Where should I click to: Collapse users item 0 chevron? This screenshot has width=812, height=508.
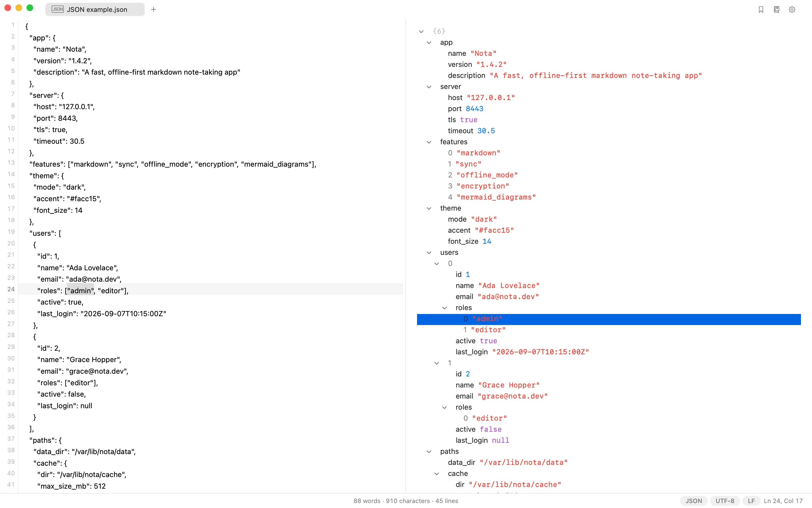[436, 264]
